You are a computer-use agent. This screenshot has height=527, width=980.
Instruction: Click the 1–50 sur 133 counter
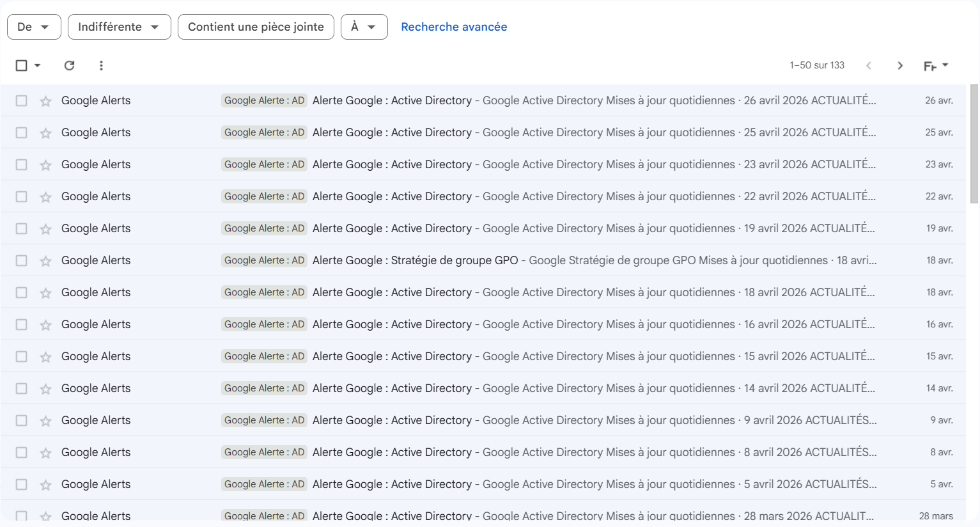click(817, 65)
